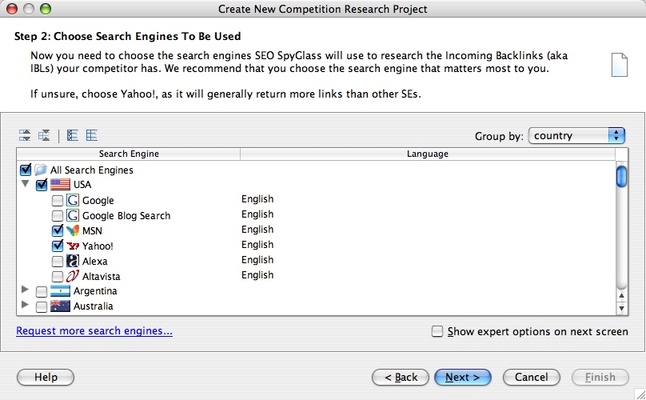
Task: Click the collapse all groups toolbar icon
Action: pos(44,135)
